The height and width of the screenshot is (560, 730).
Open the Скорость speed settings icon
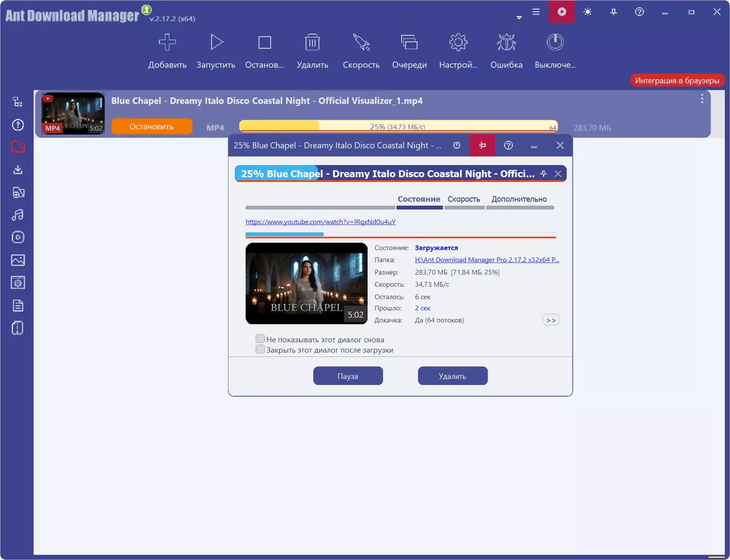tap(361, 42)
